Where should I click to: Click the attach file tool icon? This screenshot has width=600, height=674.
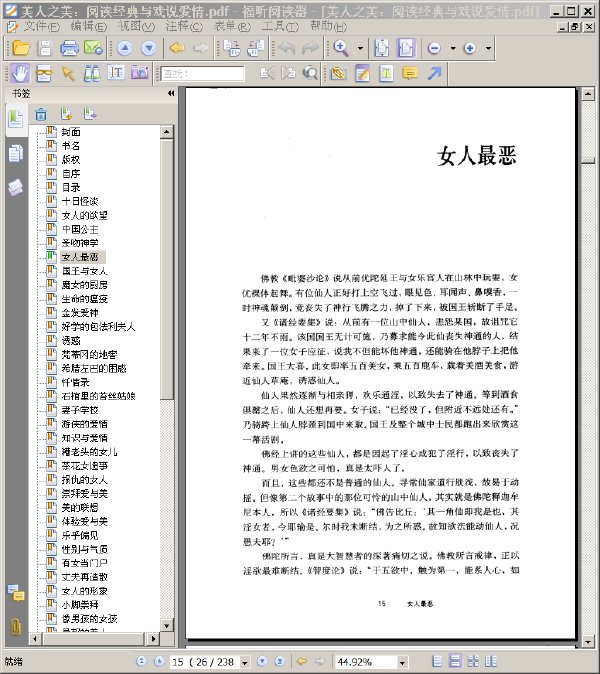338,73
